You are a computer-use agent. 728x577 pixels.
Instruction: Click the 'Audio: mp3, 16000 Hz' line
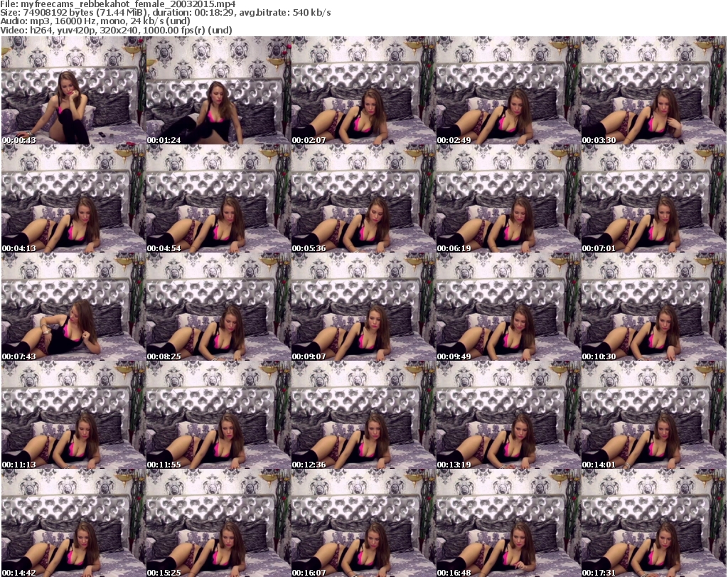(x=95, y=21)
